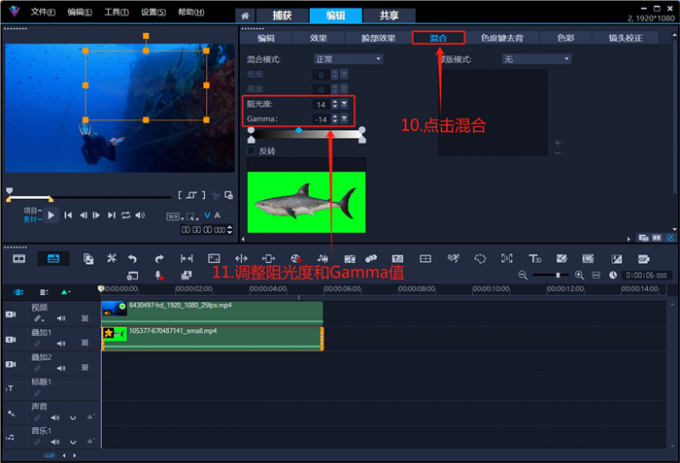Select 项目 playback mode

(32, 210)
